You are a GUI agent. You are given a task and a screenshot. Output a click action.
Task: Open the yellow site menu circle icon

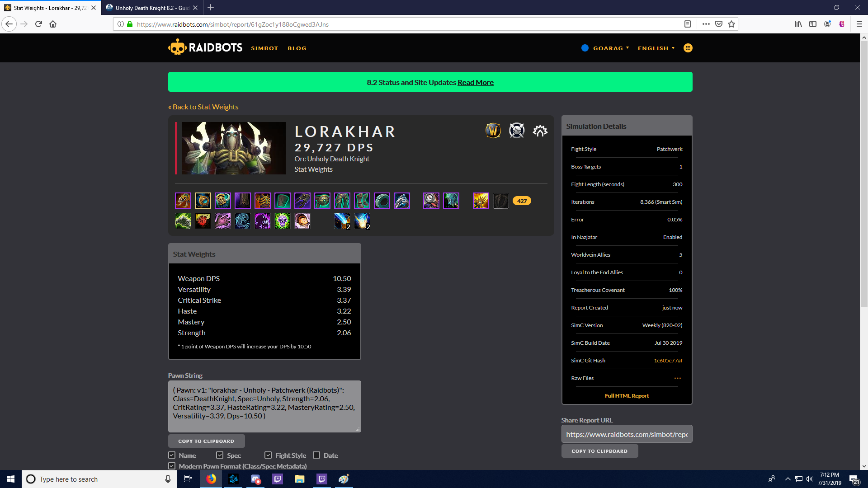point(688,48)
